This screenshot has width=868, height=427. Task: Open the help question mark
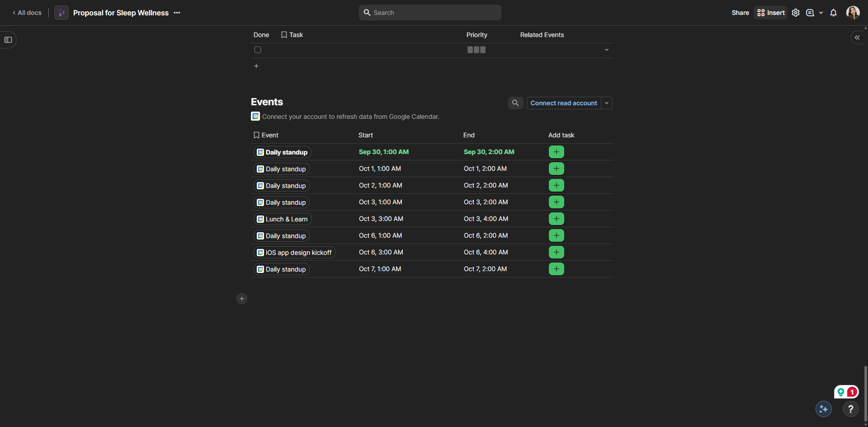851,409
